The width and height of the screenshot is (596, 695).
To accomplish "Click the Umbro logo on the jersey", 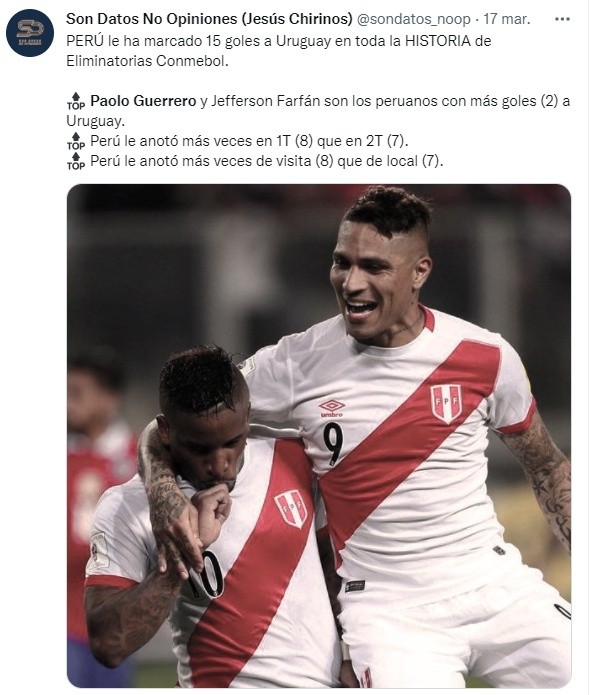I will click(x=332, y=408).
